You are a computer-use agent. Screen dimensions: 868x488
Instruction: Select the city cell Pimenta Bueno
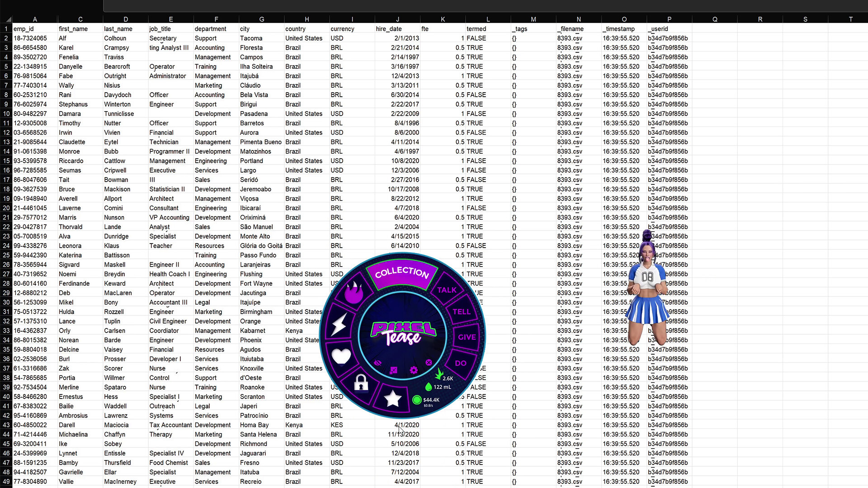point(261,142)
